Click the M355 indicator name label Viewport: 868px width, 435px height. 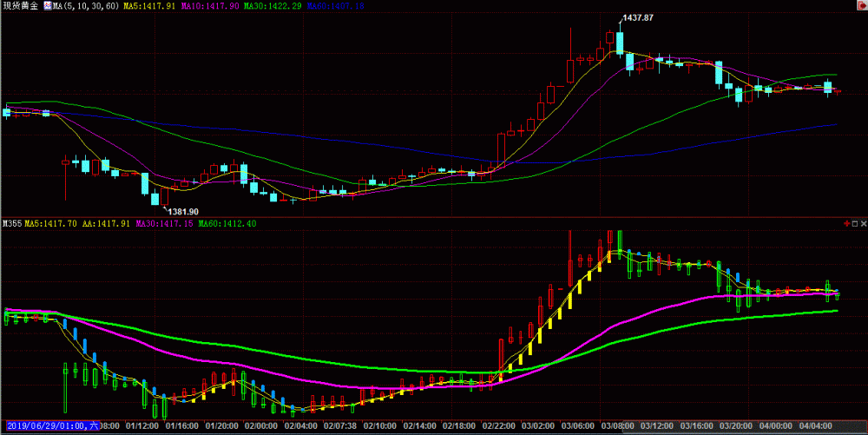click(x=11, y=224)
